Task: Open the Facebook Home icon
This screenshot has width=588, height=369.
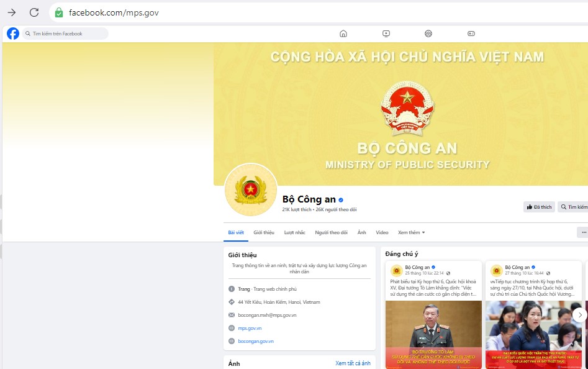Action: (x=343, y=34)
